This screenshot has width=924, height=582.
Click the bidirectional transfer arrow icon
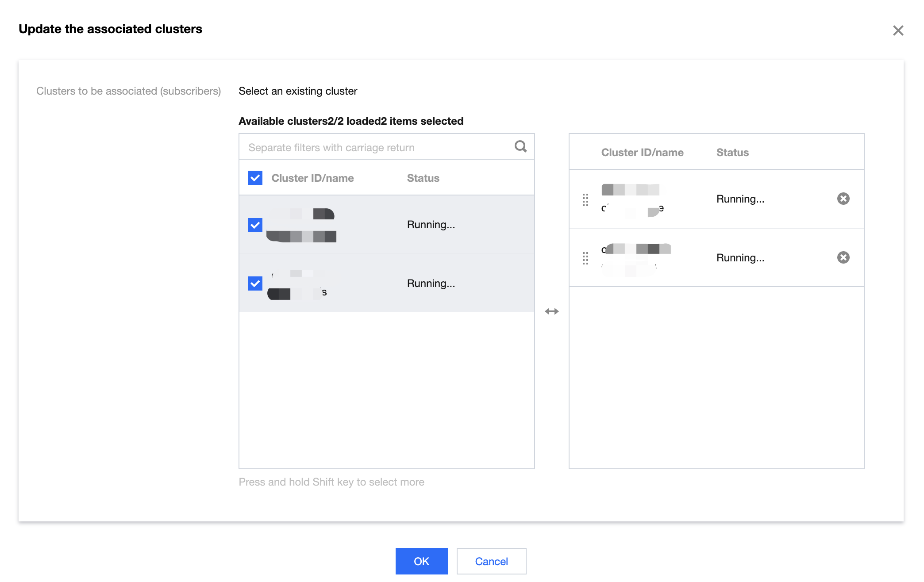(x=551, y=311)
